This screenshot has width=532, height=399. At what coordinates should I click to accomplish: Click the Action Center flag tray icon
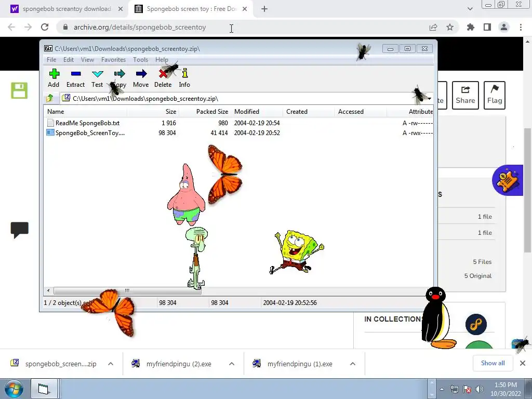[467, 389]
